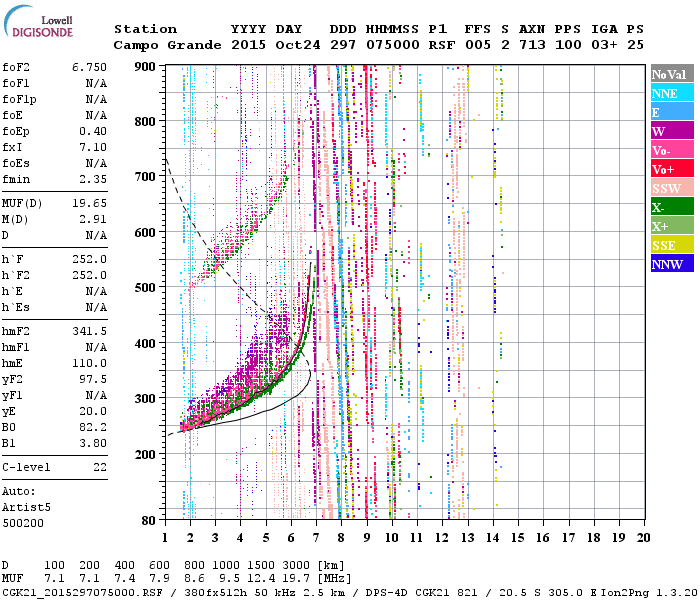Choose the X+ light green swatch
The width and height of the screenshot is (700, 600).
(x=672, y=226)
